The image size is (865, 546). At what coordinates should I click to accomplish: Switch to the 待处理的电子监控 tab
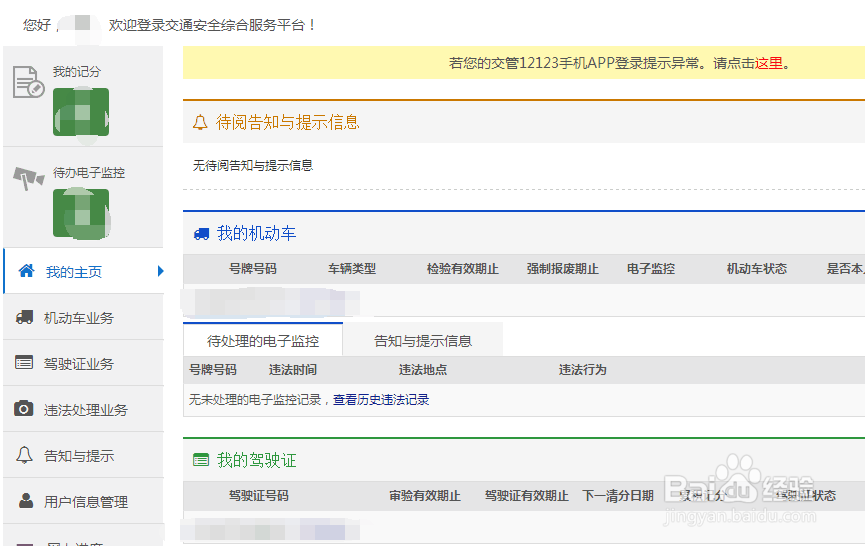[263, 340]
